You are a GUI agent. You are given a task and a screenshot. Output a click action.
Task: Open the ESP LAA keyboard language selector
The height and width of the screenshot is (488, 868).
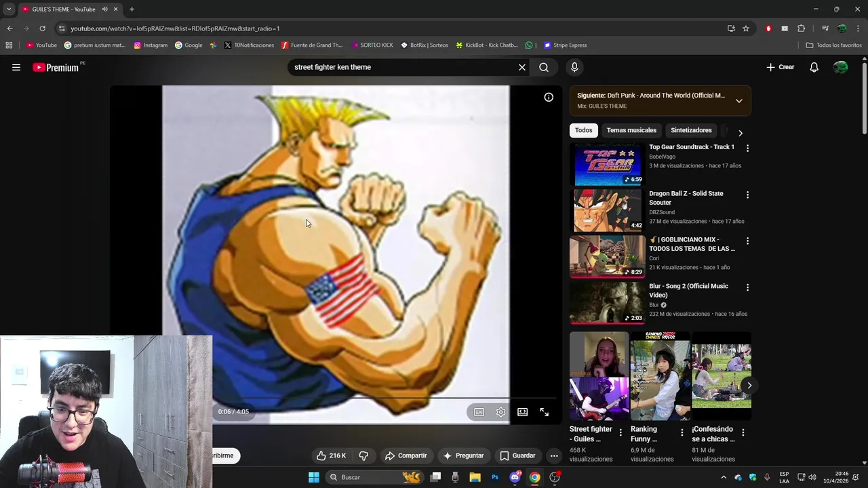(x=785, y=477)
